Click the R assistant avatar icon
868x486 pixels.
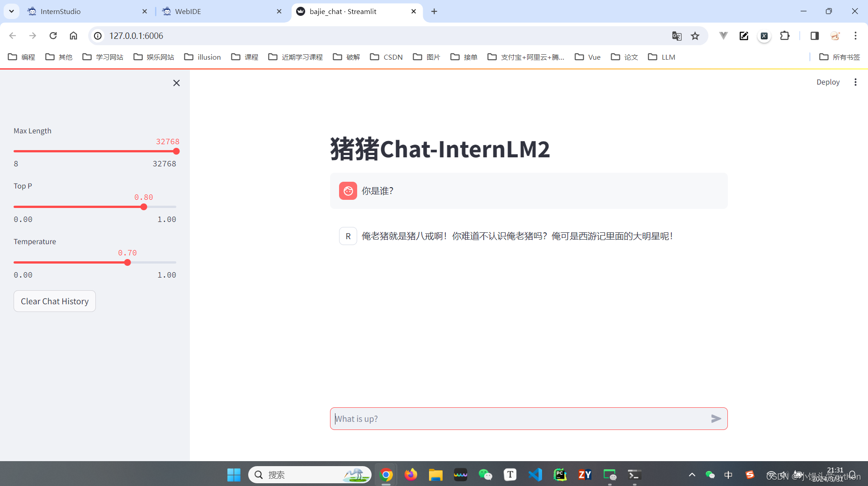click(348, 236)
